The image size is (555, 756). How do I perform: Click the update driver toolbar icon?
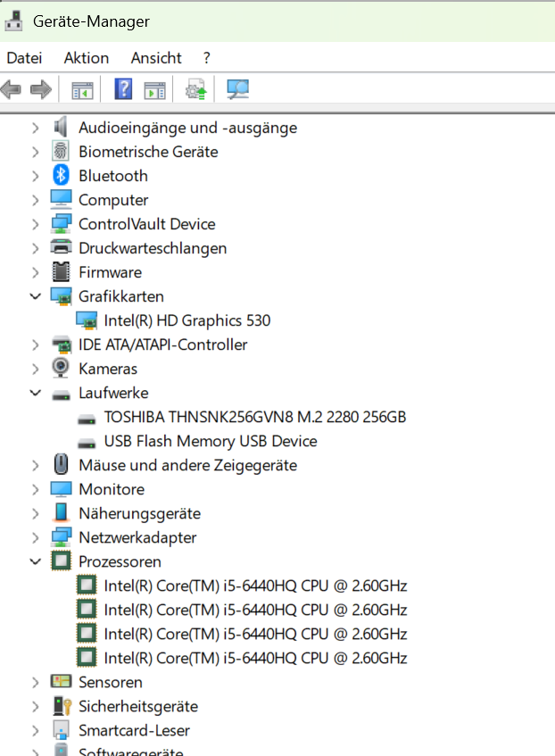point(195,89)
